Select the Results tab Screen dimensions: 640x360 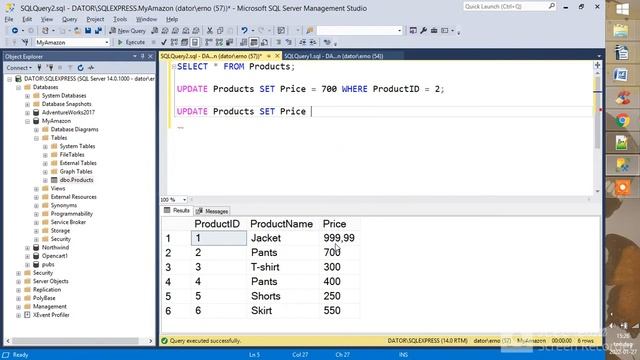pyautogui.click(x=177, y=211)
